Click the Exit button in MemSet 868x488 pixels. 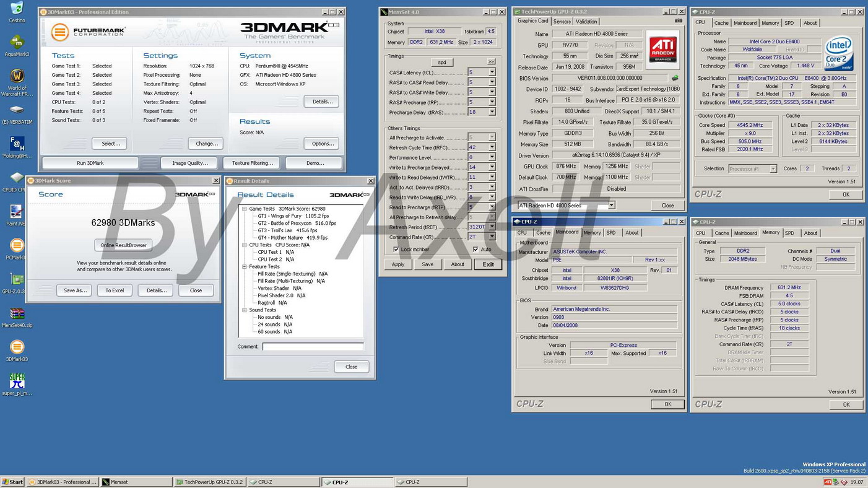488,264
